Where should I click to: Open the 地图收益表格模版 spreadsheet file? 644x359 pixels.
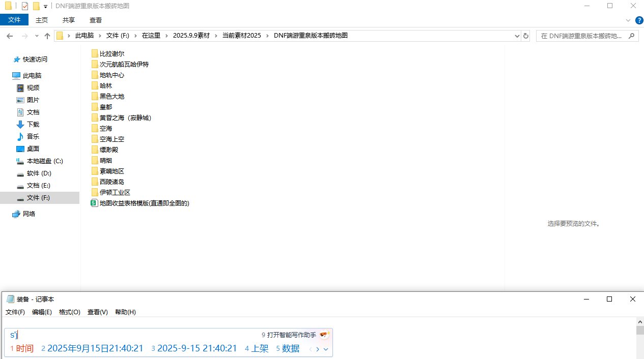click(x=144, y=203)
